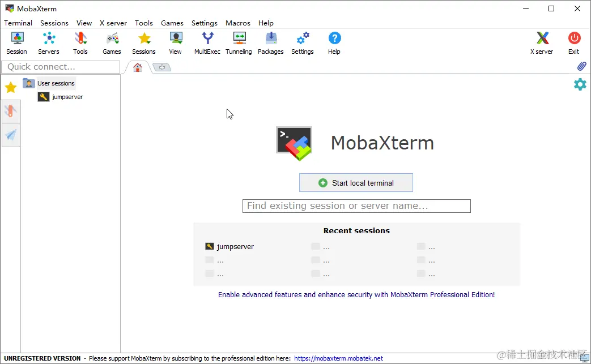Add a new tab with plus
This screenshot has width=591, height=364.
[x=162, y=67]
